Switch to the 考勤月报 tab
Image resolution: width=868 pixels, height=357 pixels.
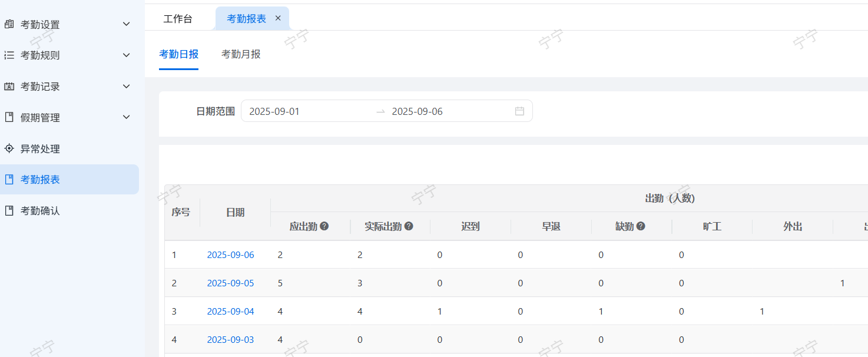tap(241, 54)
